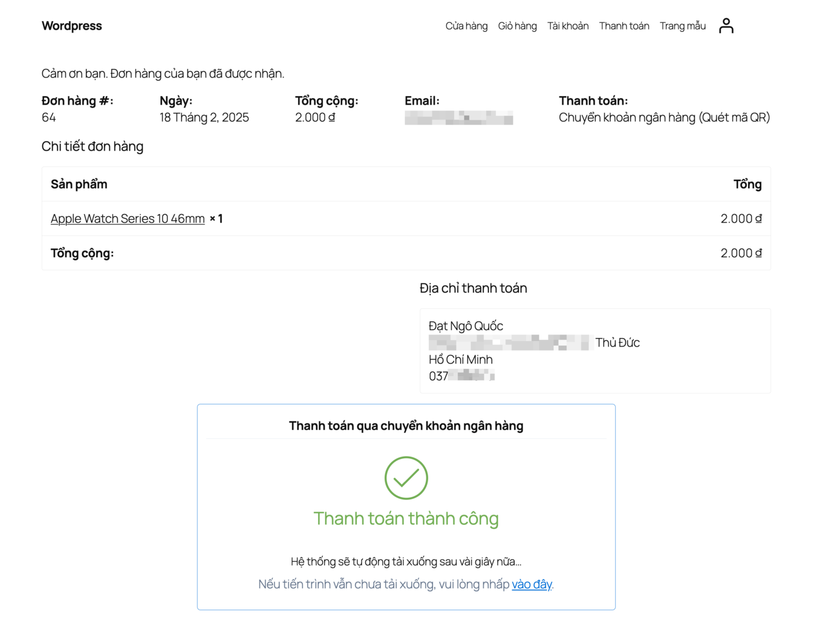Image resolution: width=817 pixels, height=644 pixels.
Task: Click the billing name Đạt Ngô Quốc
Action: [x=466, y=326]
